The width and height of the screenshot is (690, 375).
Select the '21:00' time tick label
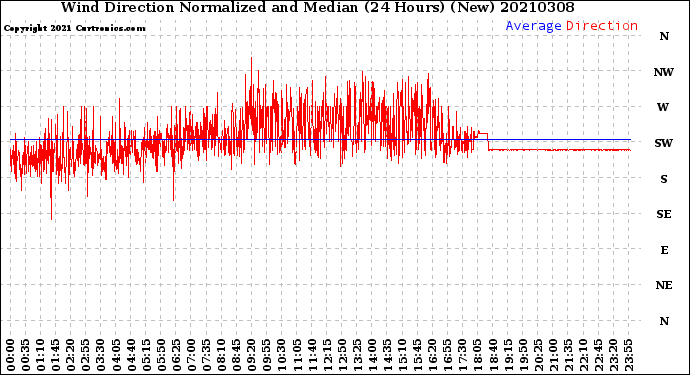(x=552, y=355)
